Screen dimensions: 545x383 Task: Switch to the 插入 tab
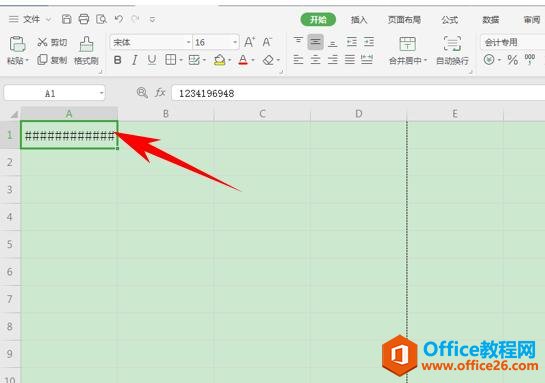pyautogui.click(x=359, y=20)
